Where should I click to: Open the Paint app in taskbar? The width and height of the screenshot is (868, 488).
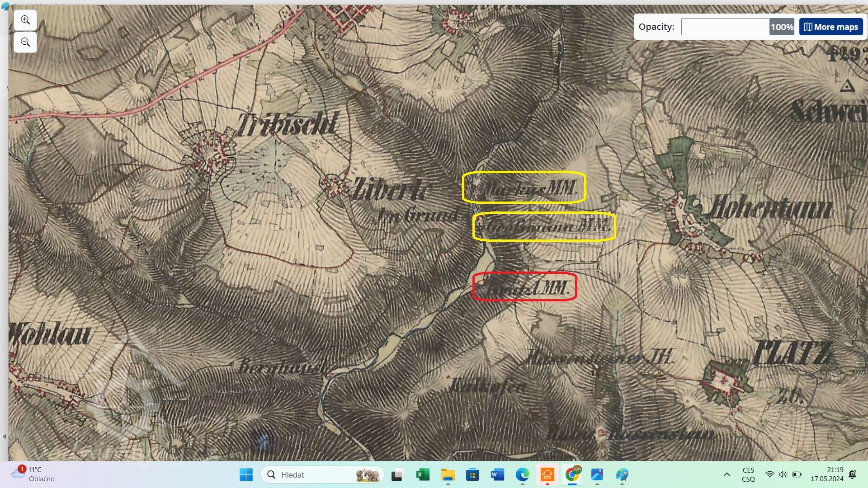click(x=622, y=475)
